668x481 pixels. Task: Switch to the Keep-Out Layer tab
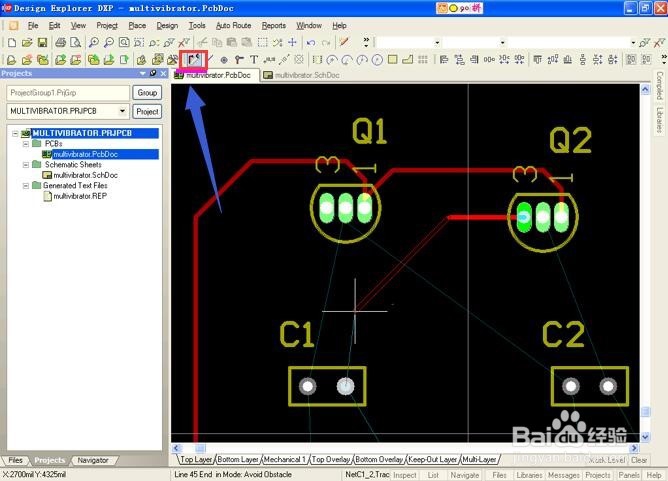tap(432, 460)
